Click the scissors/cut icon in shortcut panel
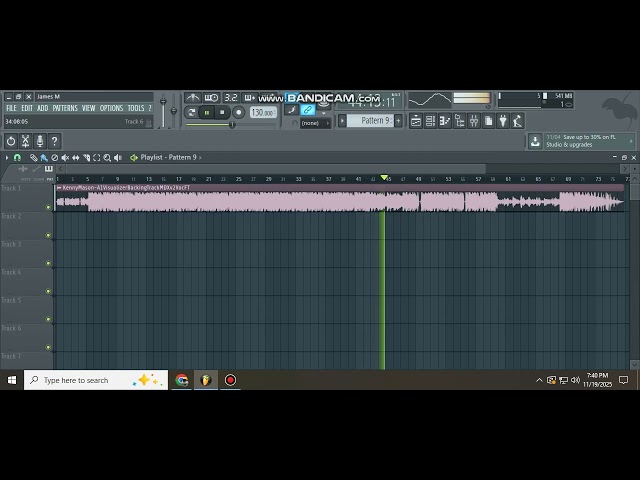Image resolution: width=640 pixels, height=480 pixels. point(25,141)
